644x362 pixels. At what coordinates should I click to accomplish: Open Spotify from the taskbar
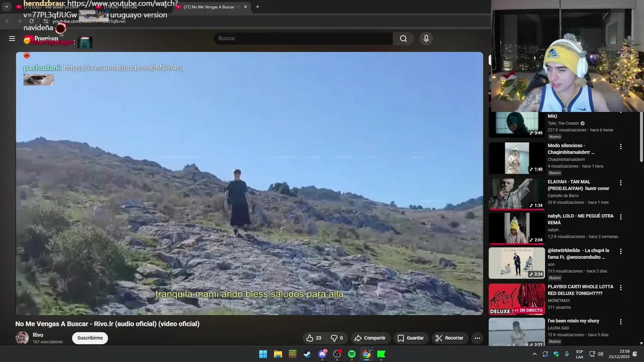tap(352, 354)
